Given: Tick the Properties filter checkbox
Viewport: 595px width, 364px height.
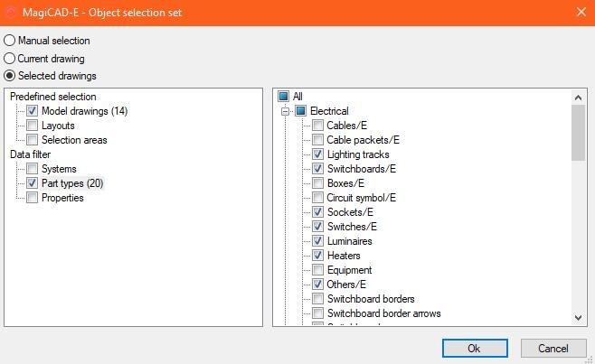Looking at the screenshot, I should point(33,198).
